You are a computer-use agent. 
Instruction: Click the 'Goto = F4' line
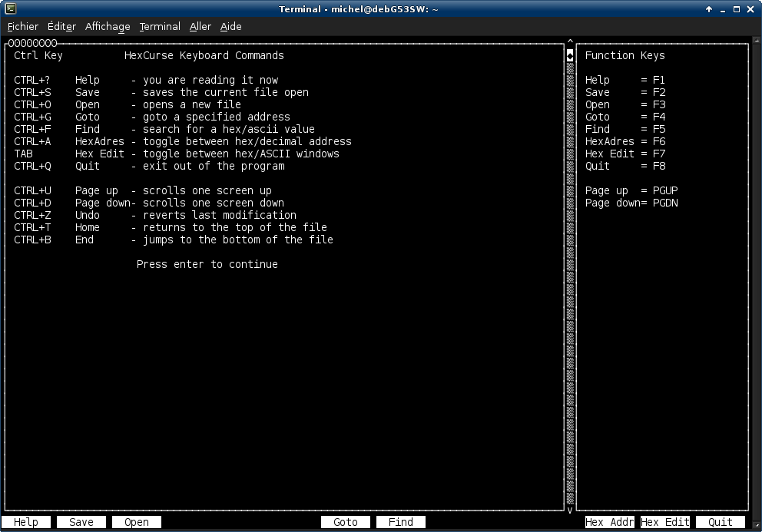[625, 117]
